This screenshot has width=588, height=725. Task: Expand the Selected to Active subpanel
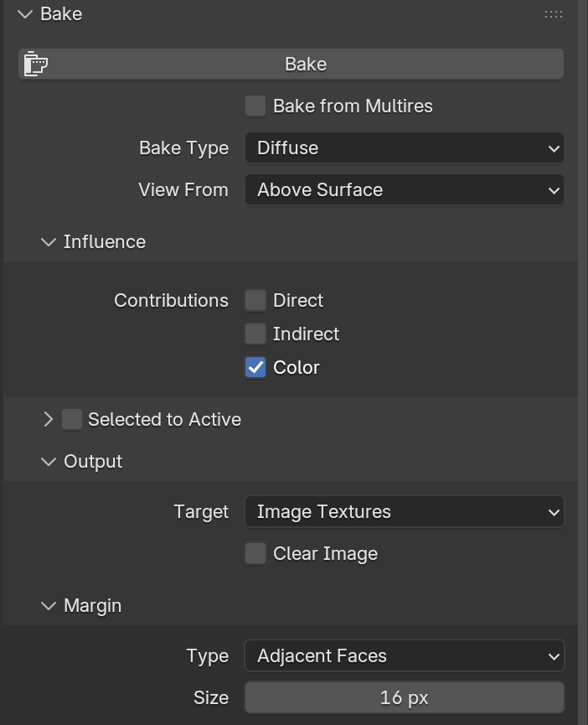[49, 419]
